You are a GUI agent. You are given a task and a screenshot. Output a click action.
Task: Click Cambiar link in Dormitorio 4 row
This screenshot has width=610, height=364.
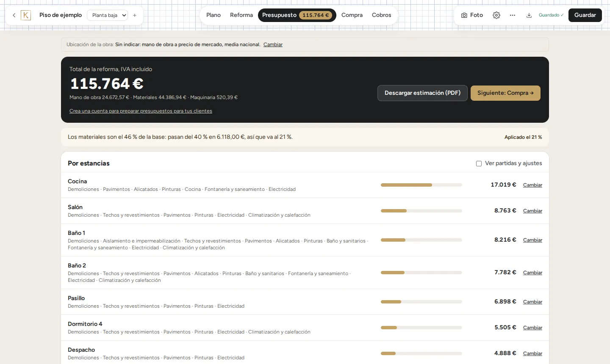click(x=532, y=328)
